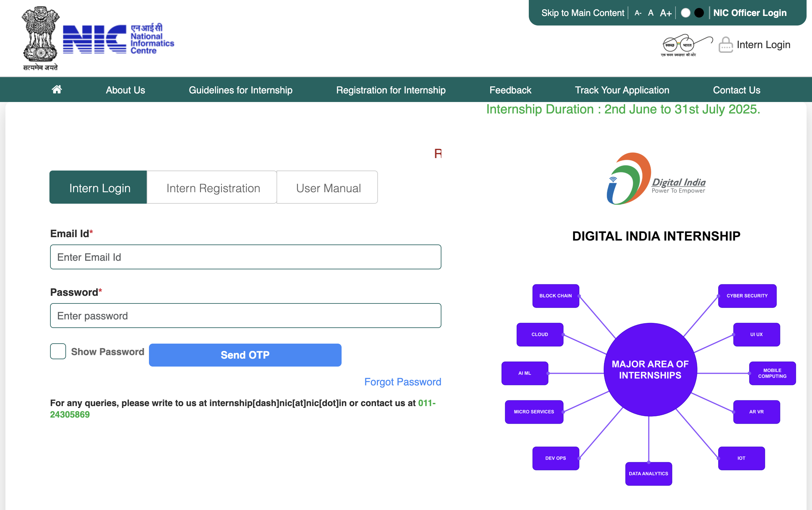Click the Swachh Bharat spectacles logo
This screenshot has height=510, width=812.
[x=686, y=46]
